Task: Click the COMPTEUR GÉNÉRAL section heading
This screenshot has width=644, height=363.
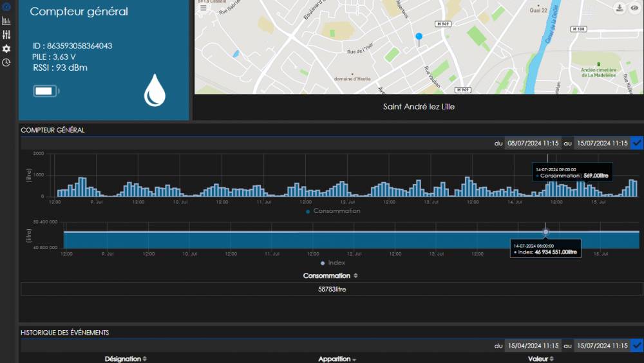Action: point(53,130)
